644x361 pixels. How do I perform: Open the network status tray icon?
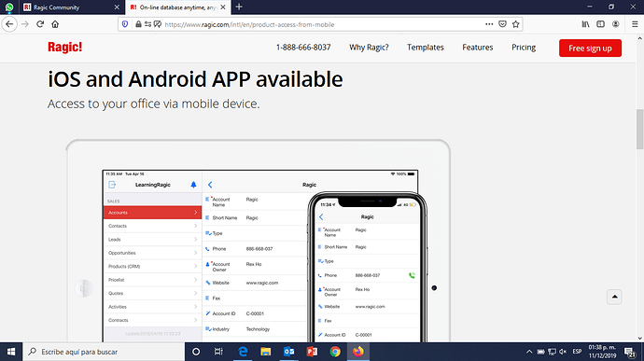pyautogui.click(x=552, y=352)
